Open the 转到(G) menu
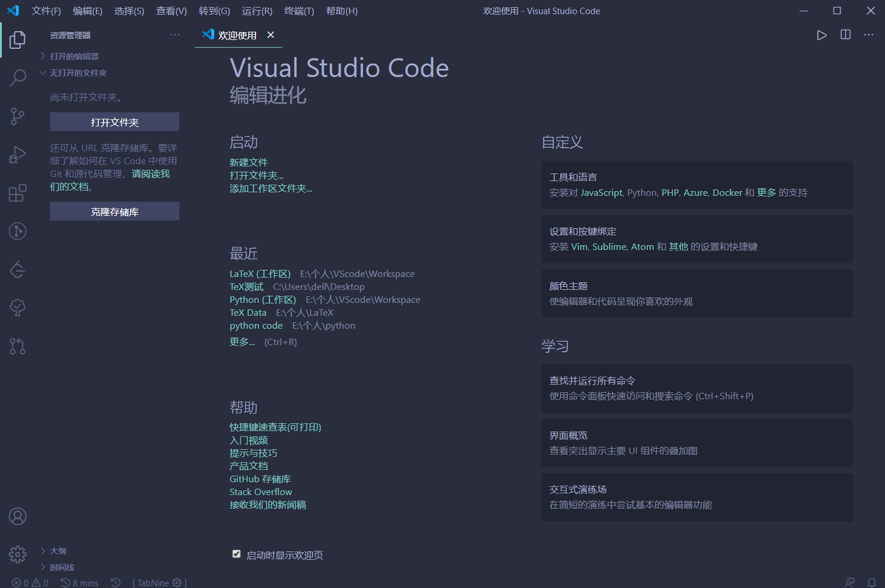This screenshot has height=588, width=885. [x=214, y=11]
